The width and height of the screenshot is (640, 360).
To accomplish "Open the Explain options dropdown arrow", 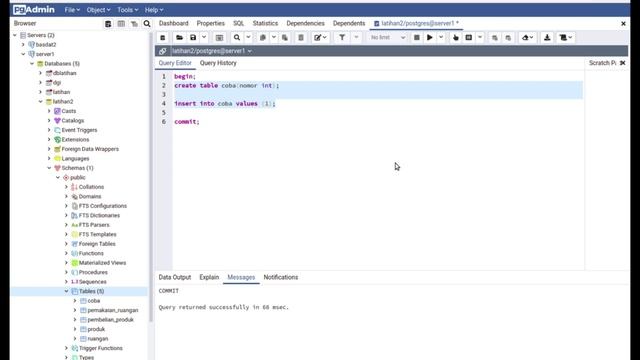I will [x=480, y=38].
